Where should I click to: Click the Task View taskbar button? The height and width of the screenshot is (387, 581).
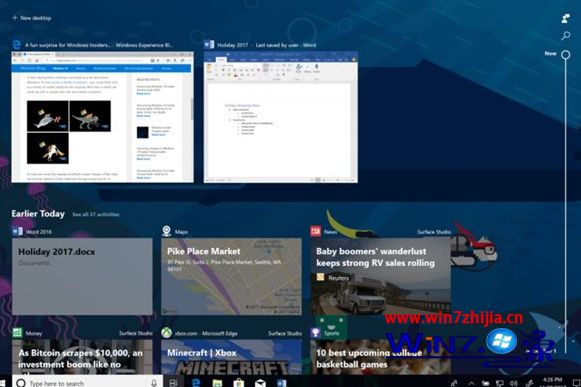click(x=173, y=383)
